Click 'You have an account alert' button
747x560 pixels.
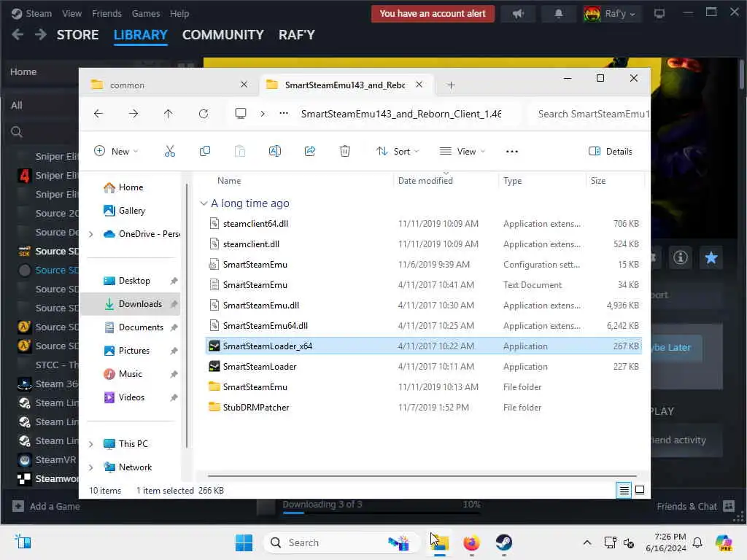(433, 14)
